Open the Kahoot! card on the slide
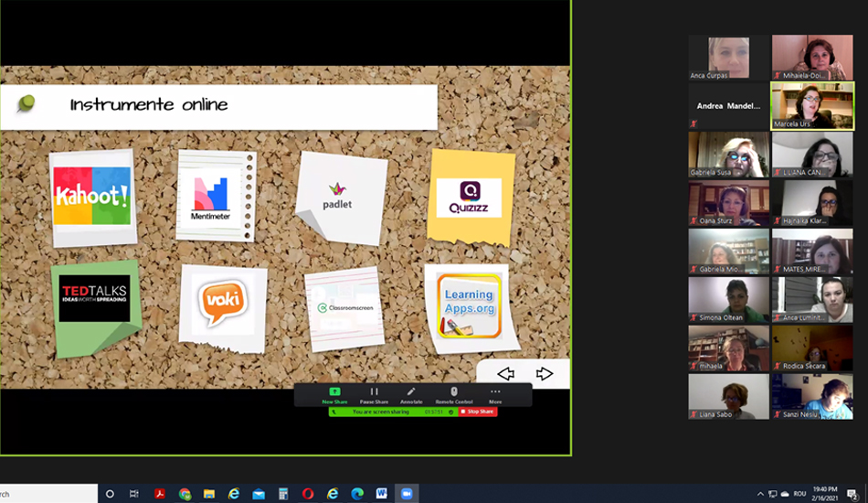The height and width of the screenshot is (503, 868). click(x=93, y=198)
